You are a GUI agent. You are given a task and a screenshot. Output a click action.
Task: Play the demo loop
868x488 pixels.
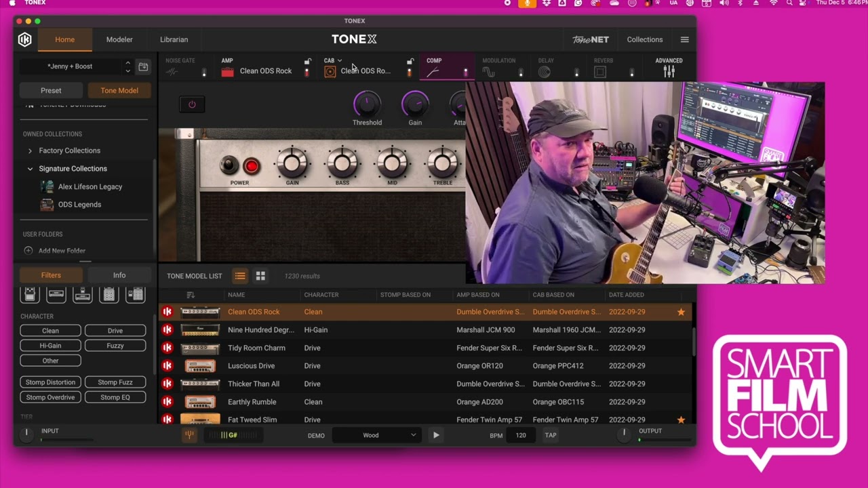(436, 435)
